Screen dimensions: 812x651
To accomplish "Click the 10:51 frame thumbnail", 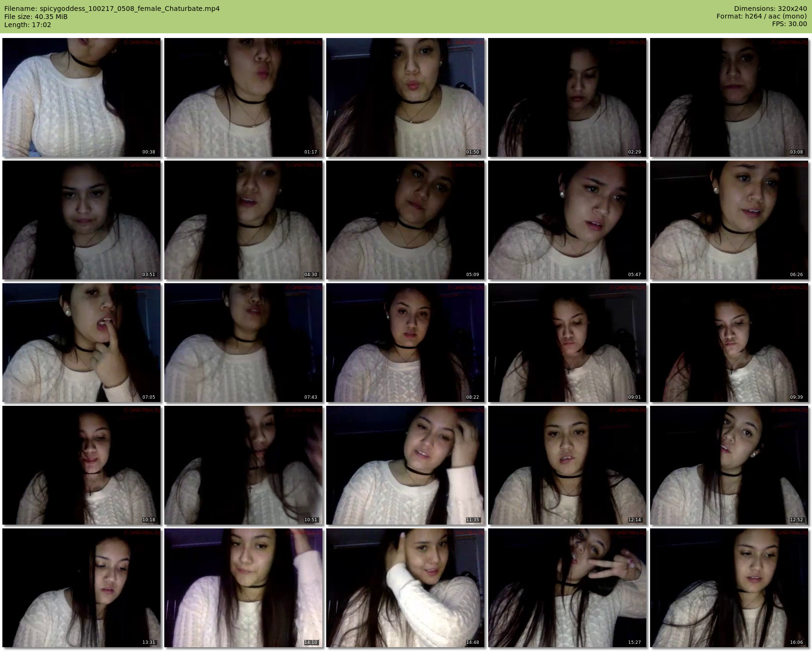I will click(x=244, y=465).
